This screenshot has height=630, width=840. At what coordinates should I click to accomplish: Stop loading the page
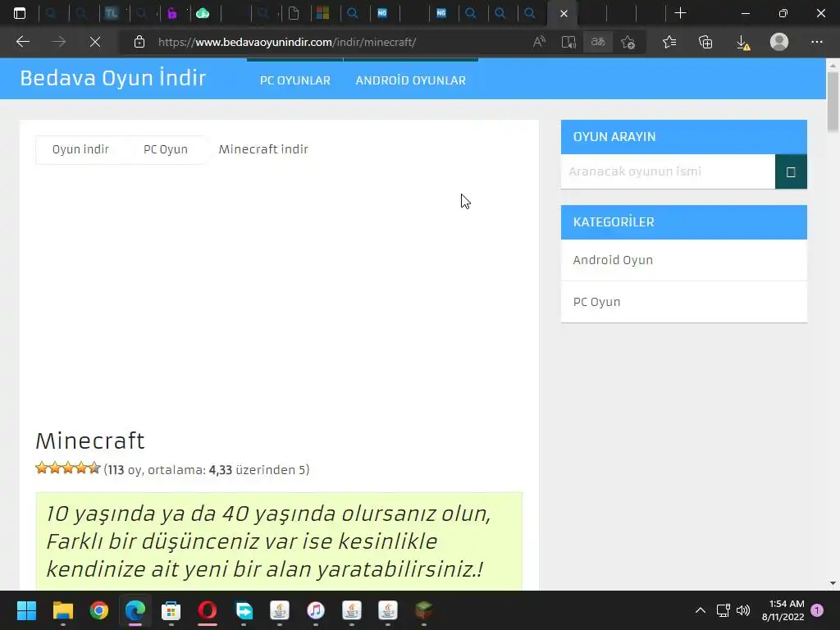click(x=95, y=42)
